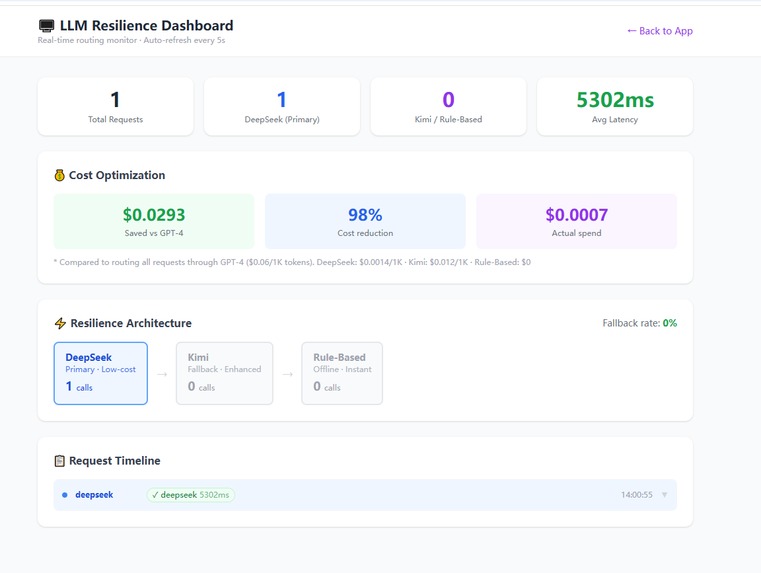
Task: Click the clipboard Request Timeline icon
Action: pos(59,461)
